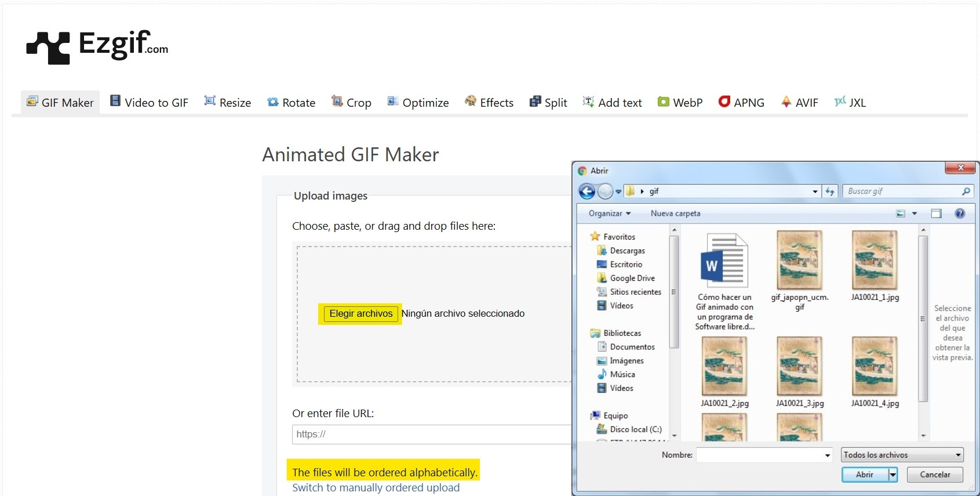Select JA10021_2.jpg file
This screenshot has height=496, width=980.
pyautogui.click(x=724, y=372)
